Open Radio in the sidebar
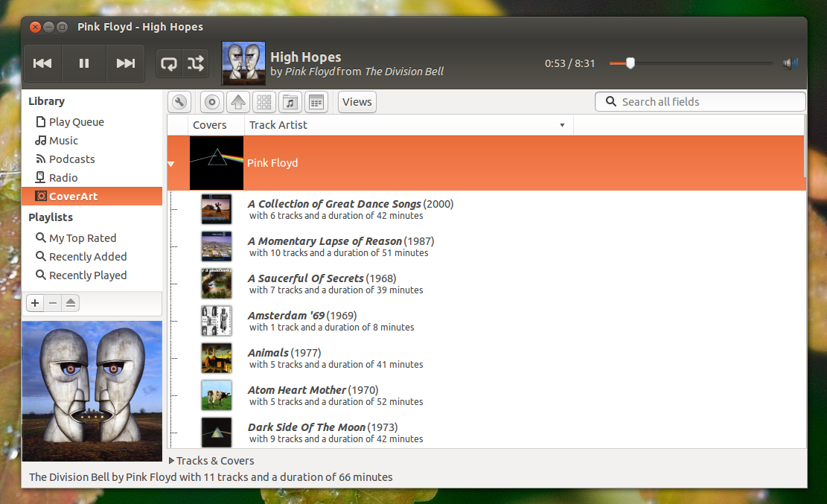 pos(92,178)
